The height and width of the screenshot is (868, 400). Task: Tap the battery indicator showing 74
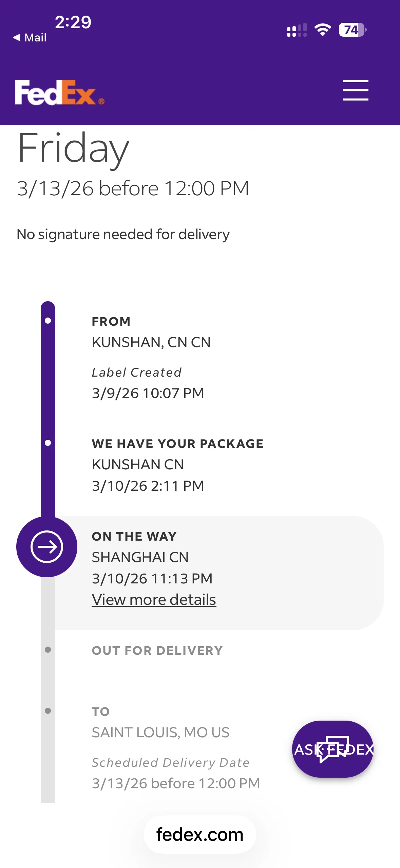pos(353,30)
